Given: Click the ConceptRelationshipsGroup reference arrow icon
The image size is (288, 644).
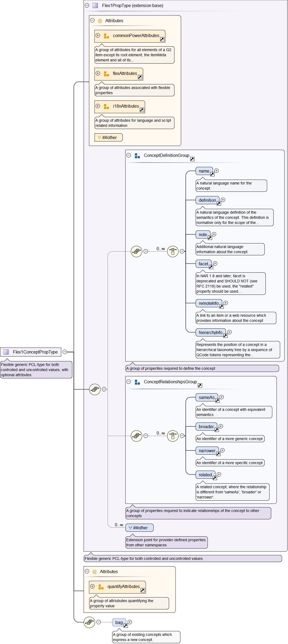Looking at the screenshot, I should (200, 385).
